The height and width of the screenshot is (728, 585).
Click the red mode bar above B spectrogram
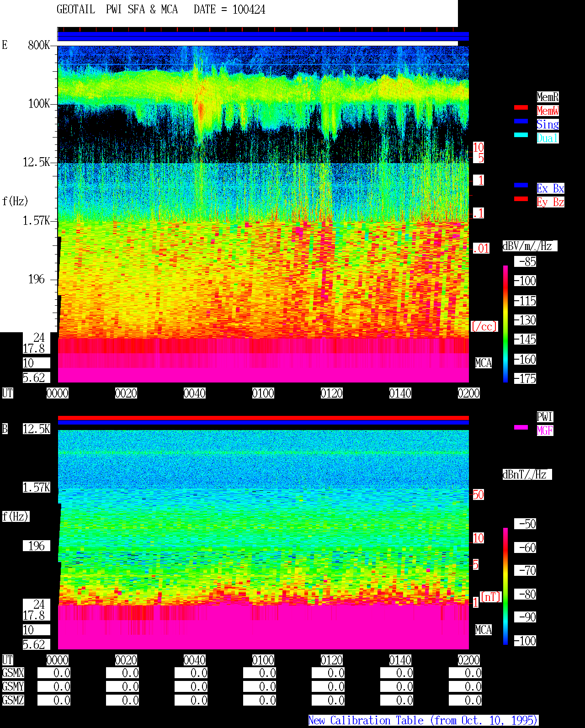click(263, 418)
